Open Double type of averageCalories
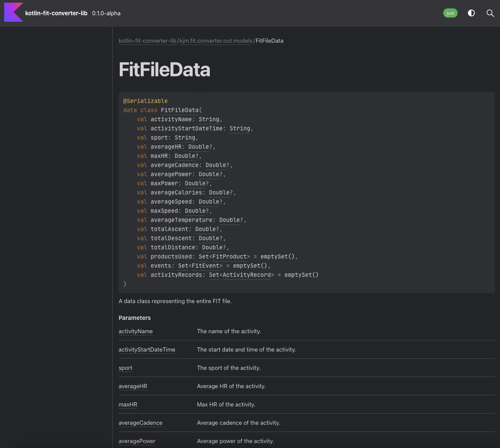This screenshot has height=448, width=500. 219,193
